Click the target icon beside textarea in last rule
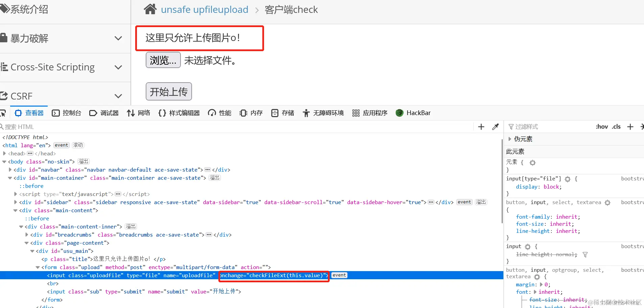The image size is (644, 308). (x=537, y=277)
